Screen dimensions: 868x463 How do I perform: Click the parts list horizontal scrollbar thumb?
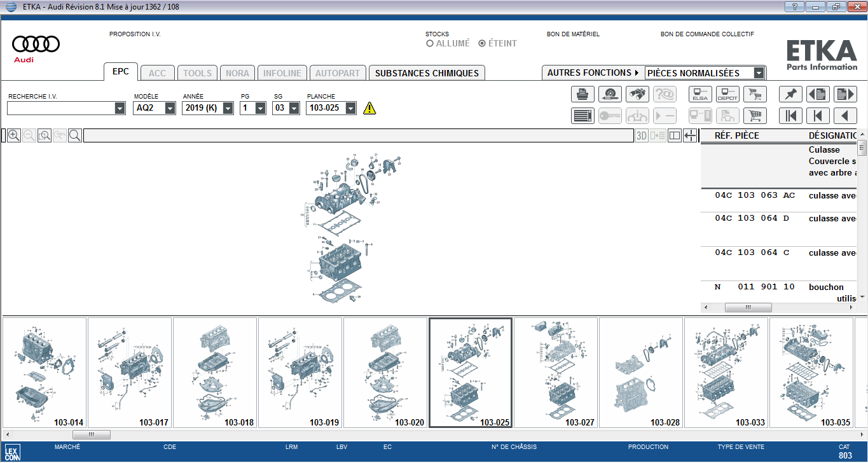click(x=748, y=307)
